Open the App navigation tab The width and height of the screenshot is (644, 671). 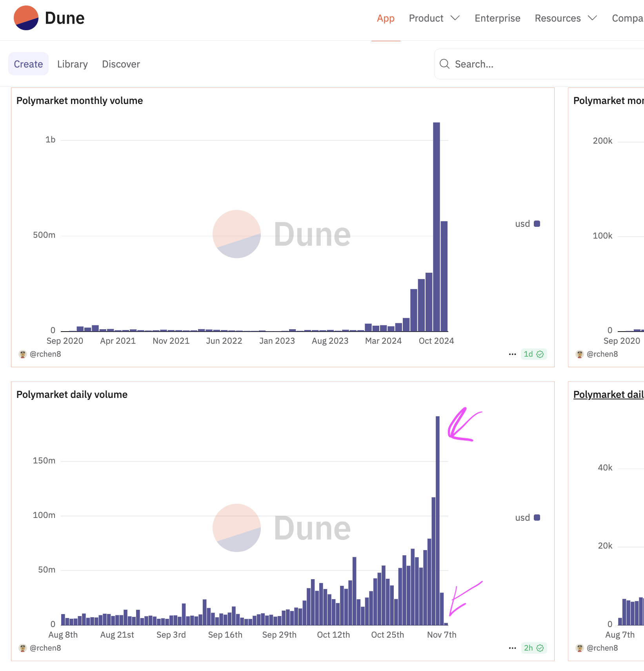click(386, 18)
